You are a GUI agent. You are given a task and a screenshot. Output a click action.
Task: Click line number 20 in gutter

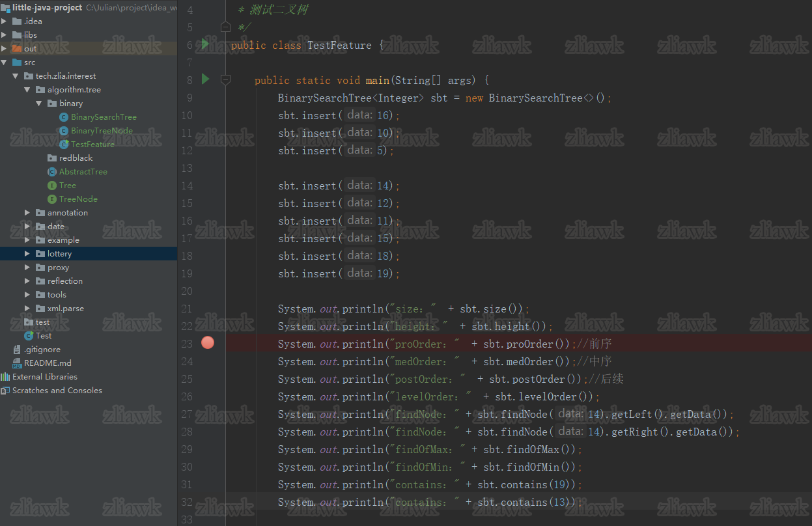[x=187, y=291]
